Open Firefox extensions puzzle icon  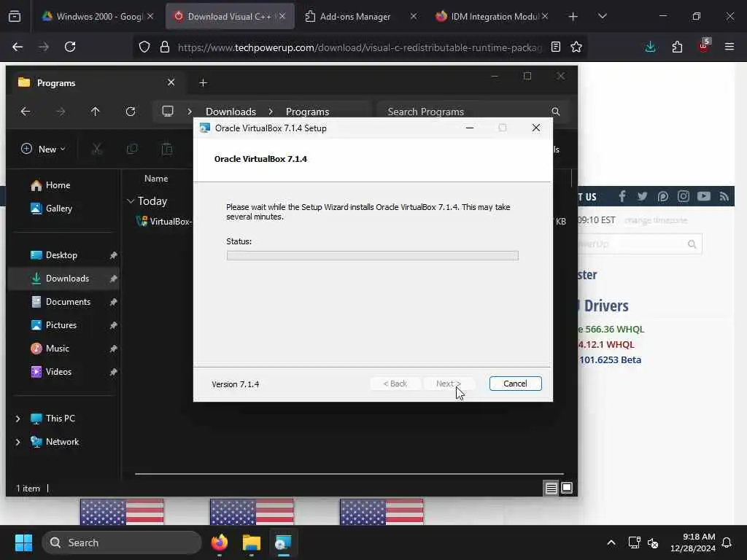(x=677, y=47)
